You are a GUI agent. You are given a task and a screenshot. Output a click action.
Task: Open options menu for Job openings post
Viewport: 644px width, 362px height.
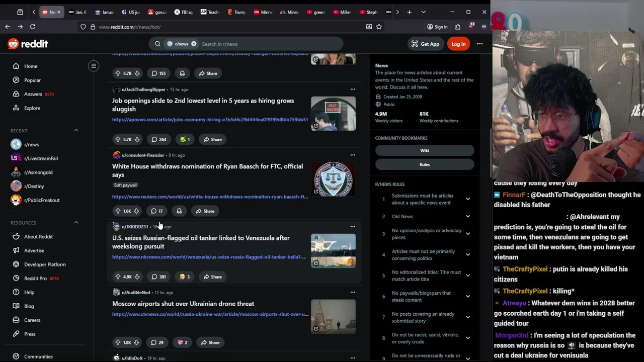click(353, 89)
